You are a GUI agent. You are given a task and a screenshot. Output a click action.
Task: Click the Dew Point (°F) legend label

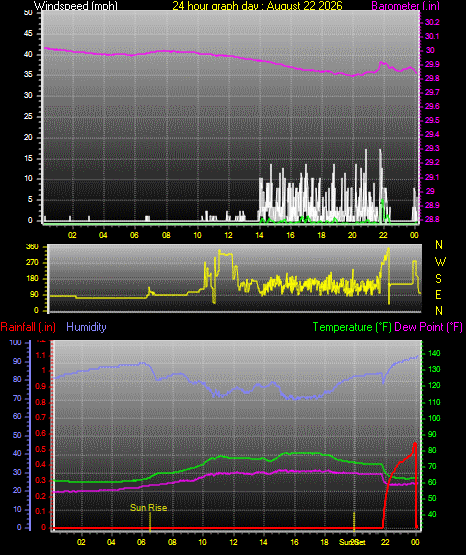(428, 327)
